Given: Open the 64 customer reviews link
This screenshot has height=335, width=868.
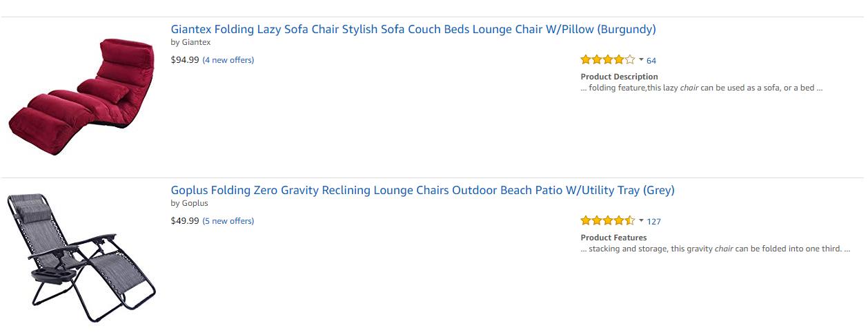Looking at the screenshot, I should [651, 61].
